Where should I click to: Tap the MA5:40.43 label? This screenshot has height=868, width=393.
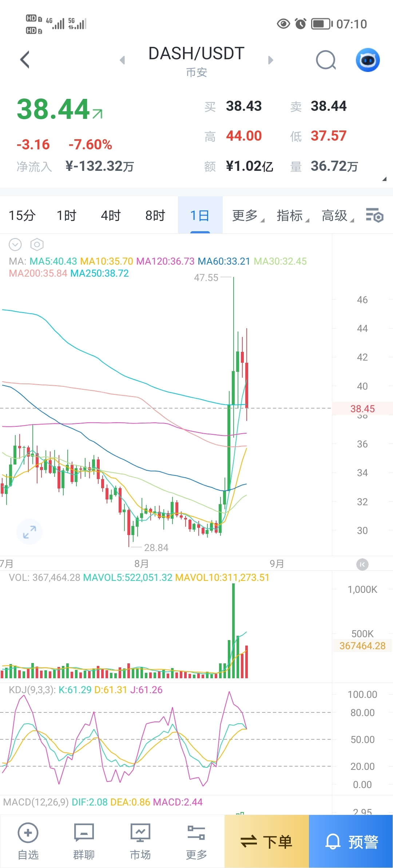pyautogui.click(x=53, y=261)
